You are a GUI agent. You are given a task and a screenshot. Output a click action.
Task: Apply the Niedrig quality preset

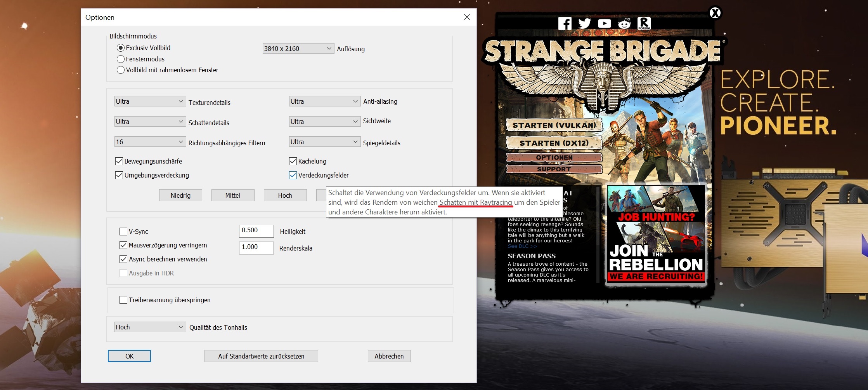180,195
